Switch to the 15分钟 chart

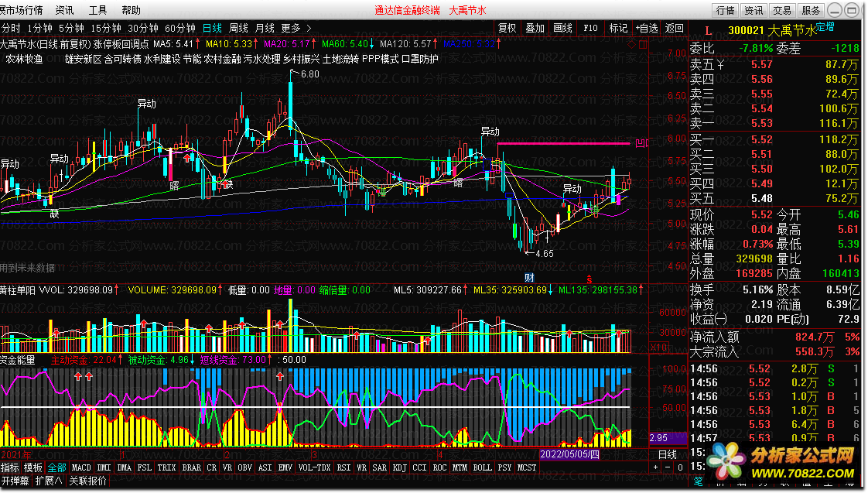click(x=106, y=28)
